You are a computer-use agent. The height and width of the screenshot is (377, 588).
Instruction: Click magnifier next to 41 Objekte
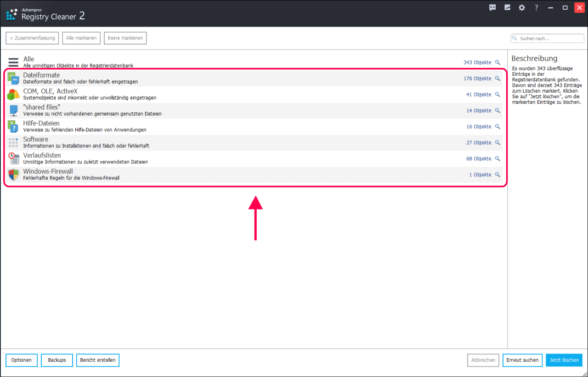[x=497, y=95]
